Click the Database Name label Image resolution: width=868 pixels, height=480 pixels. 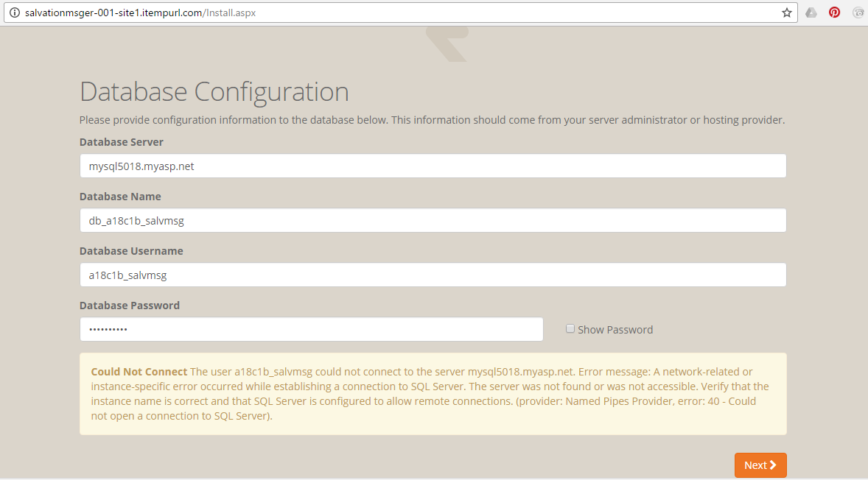click(120, 197)
